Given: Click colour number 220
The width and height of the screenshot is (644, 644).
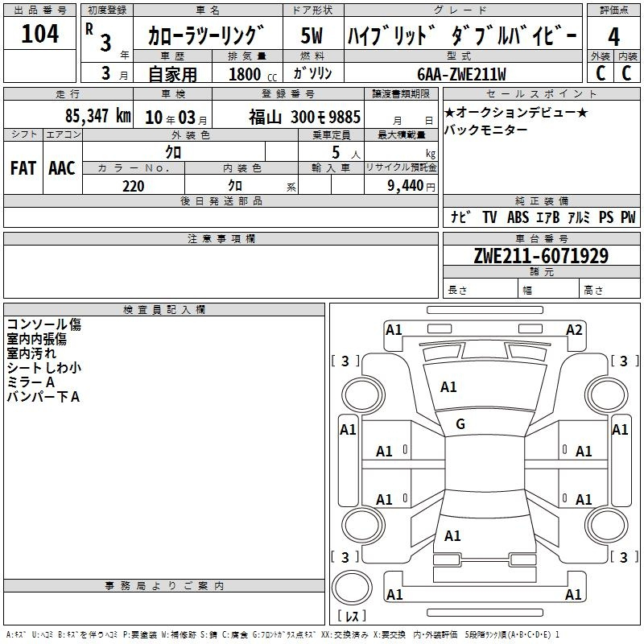Looking at the screenshot, I should point(134,186).
